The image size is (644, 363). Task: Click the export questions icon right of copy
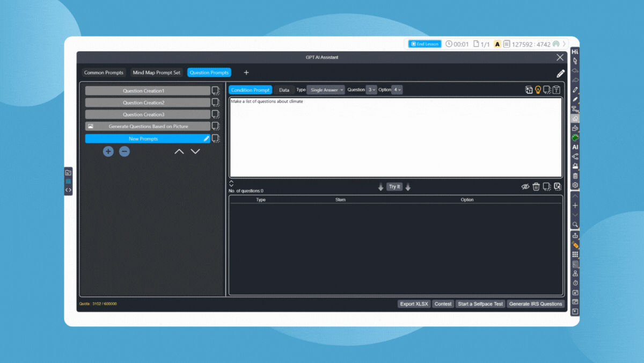[558, 187]
